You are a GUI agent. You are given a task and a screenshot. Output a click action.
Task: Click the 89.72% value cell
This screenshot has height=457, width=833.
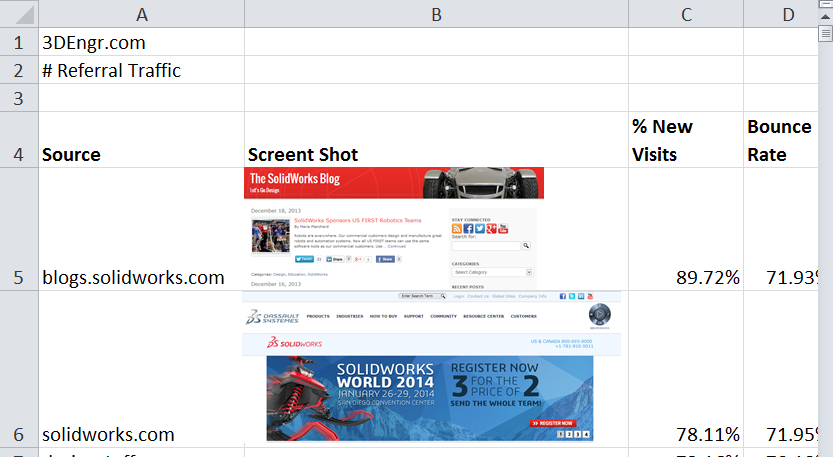686,229
